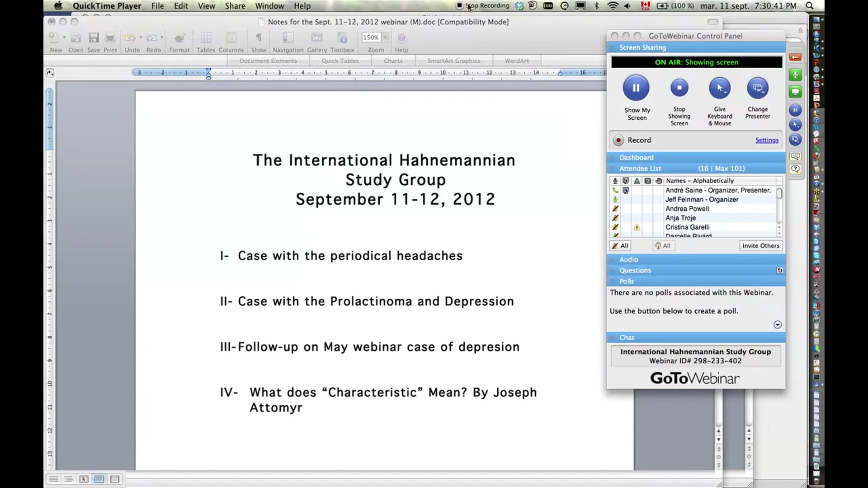The width and height of the screenshot is (868, 488).
Task: Open the Undo dropdown arrow
Action: [140, 38]
